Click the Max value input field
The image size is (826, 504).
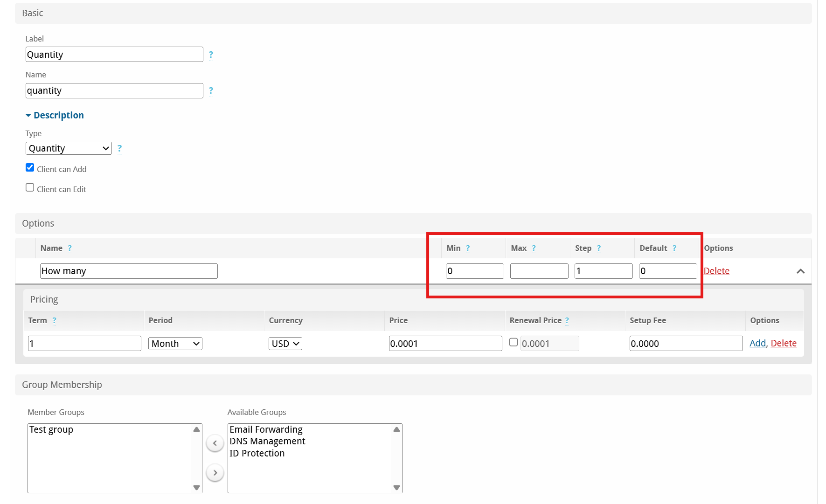click(x=539, y=271)
